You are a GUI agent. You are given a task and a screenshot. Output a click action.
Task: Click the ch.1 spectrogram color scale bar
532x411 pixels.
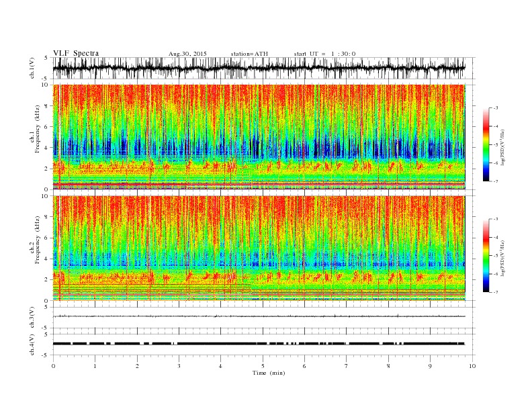486,145
